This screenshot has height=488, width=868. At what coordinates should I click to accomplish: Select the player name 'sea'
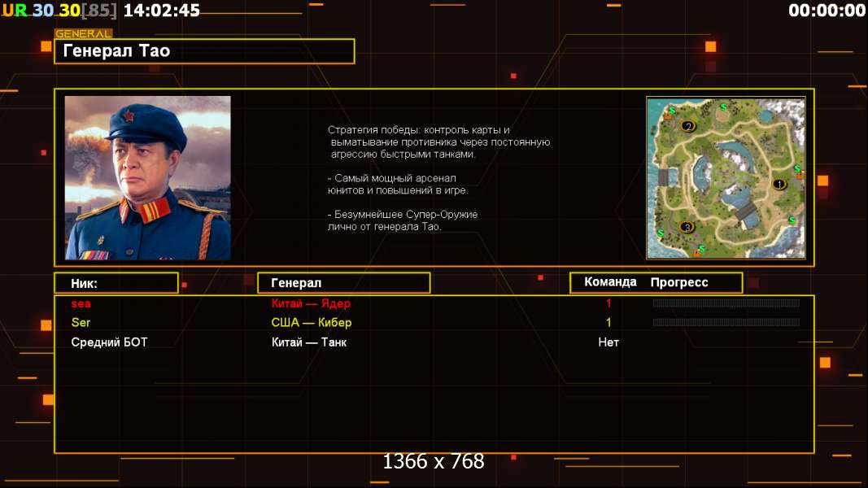pyautogui.click(x=81, y=303)
